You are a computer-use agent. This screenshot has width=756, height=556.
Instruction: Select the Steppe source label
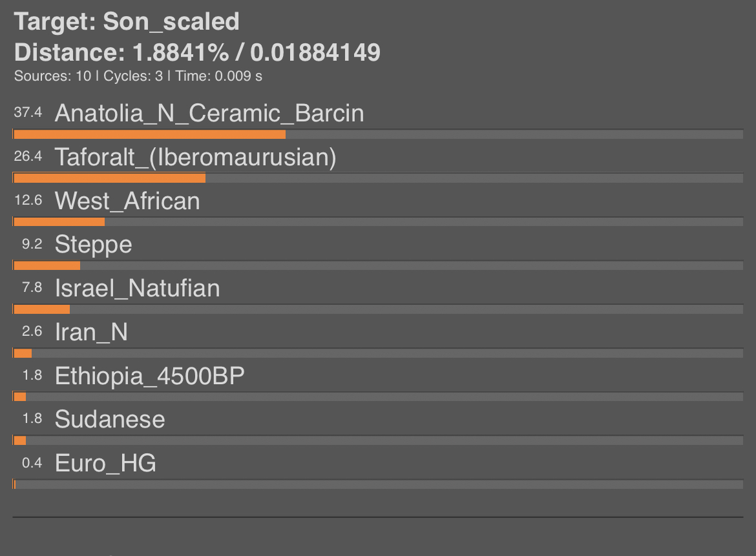tap(94, 245)
